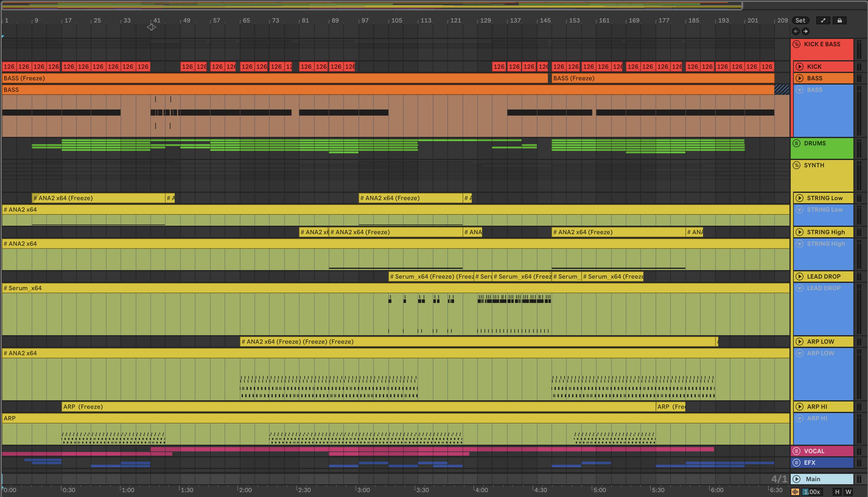Fold the frozen blue BASS track
868x497 pixels.
799,90
